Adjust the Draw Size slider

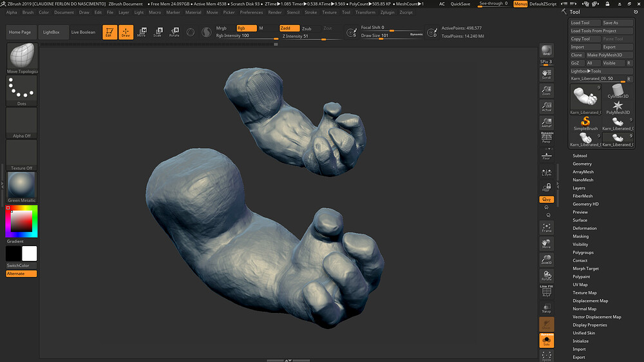coord(392,35)
